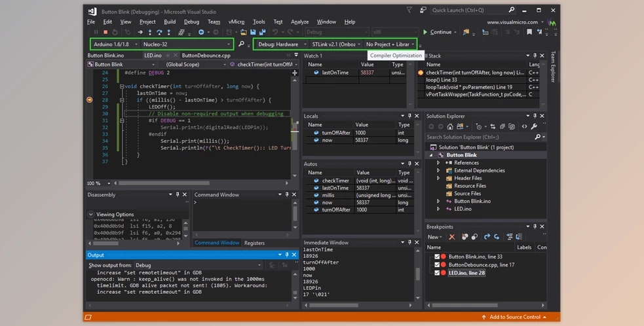The width and height of the screenshot is (644, 326).
Task: Close the Command Window panel
Action: [x=294, y=194]
